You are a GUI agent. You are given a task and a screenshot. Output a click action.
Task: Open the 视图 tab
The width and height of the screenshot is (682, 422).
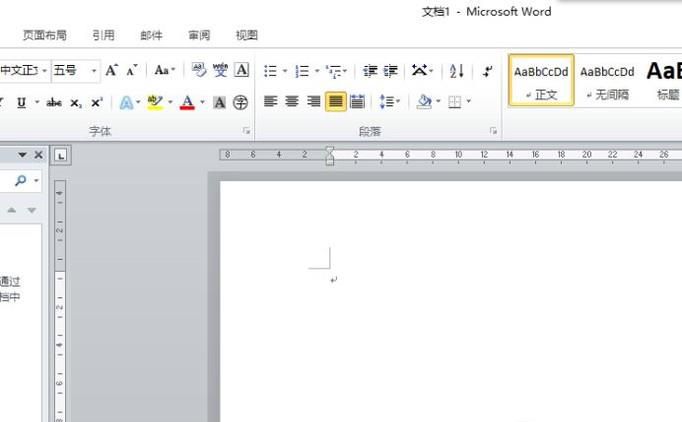pyautogui.click(x=247, y=35)
